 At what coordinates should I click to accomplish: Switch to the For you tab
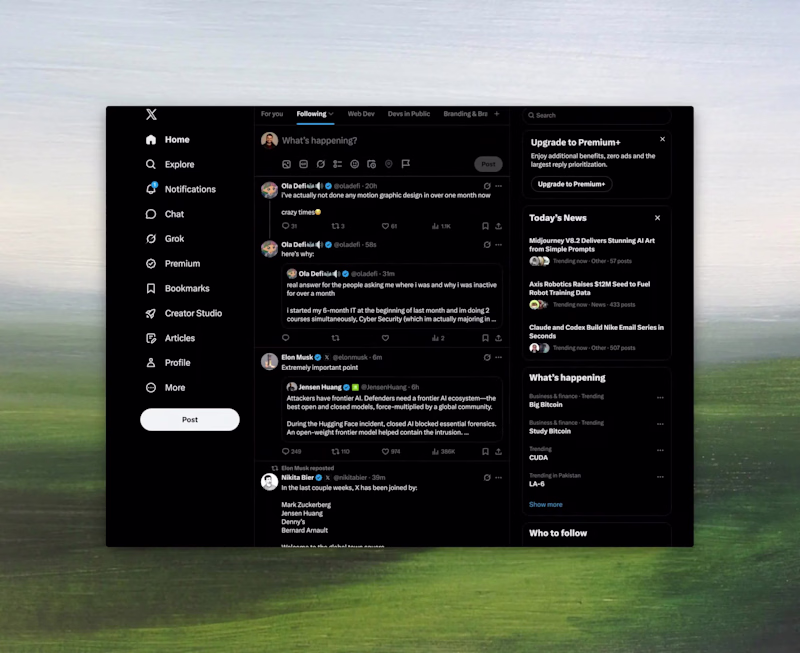pos(272,114)
